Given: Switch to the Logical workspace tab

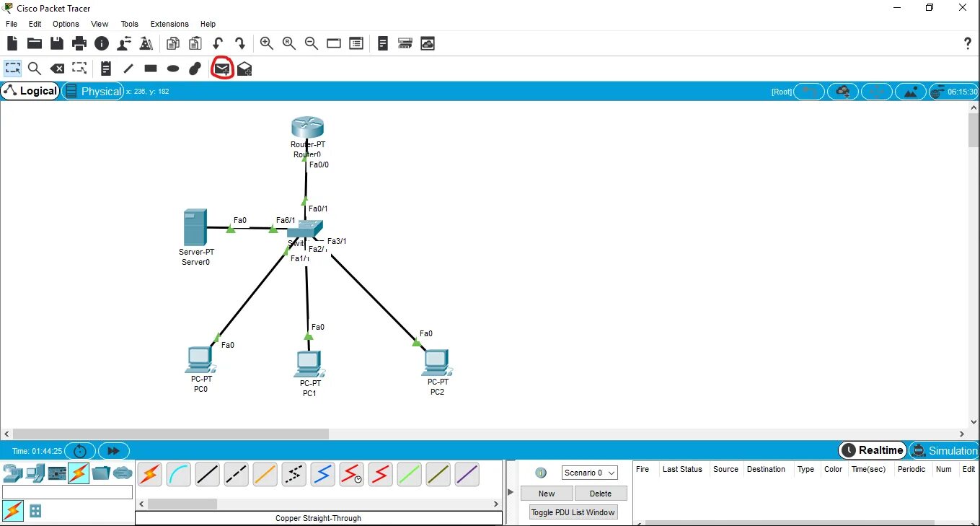Looking at the screenshot, I should click(30, 91).
